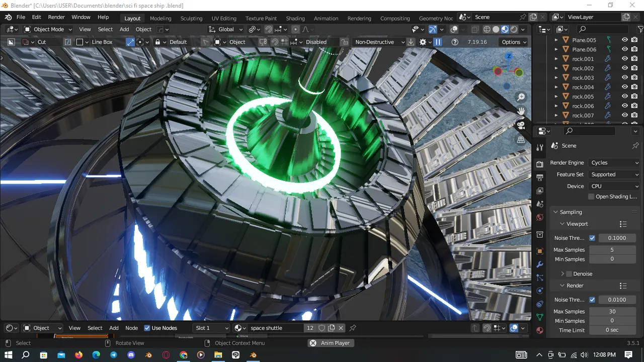Image resolution: width=644 pixels, height=362 pixels.
Task: Click the pause icon in tool header
Action: pos(438,42)
